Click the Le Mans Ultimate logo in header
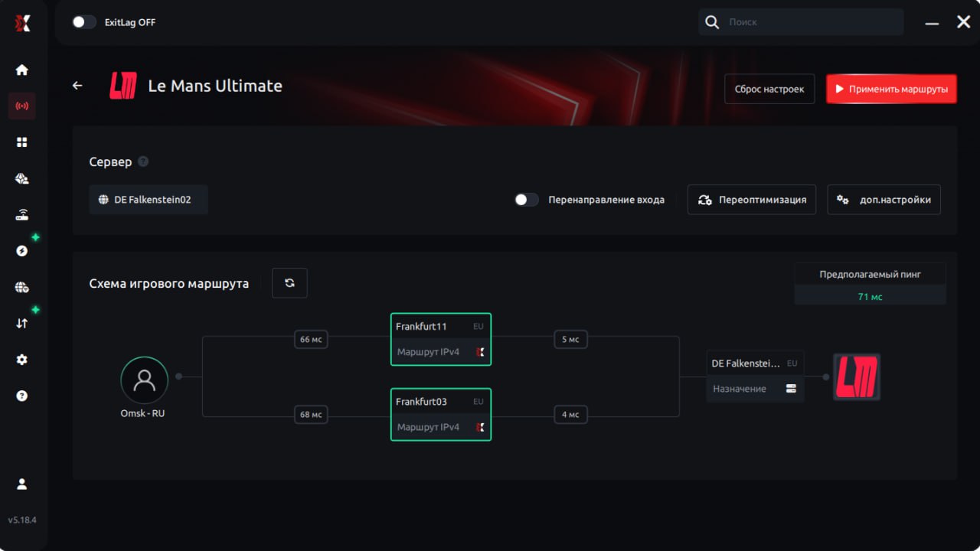This screenshot has width=980, height=551. pyautogui.click(x=123, y=86)
